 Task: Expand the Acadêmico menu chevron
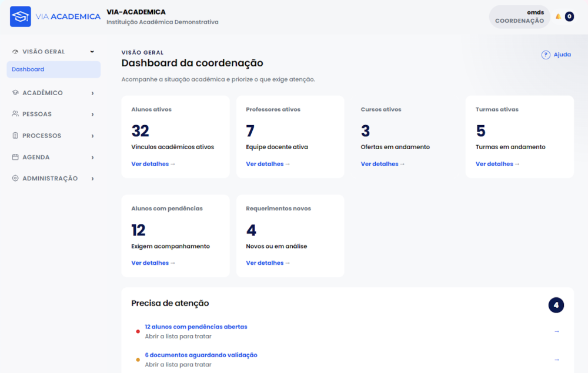93,93
